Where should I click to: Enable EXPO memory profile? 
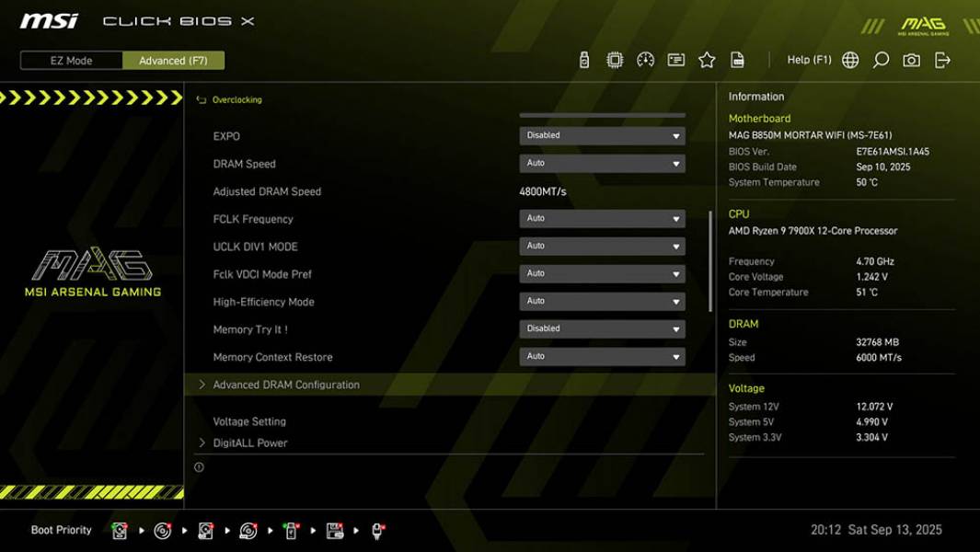point(601,134)
